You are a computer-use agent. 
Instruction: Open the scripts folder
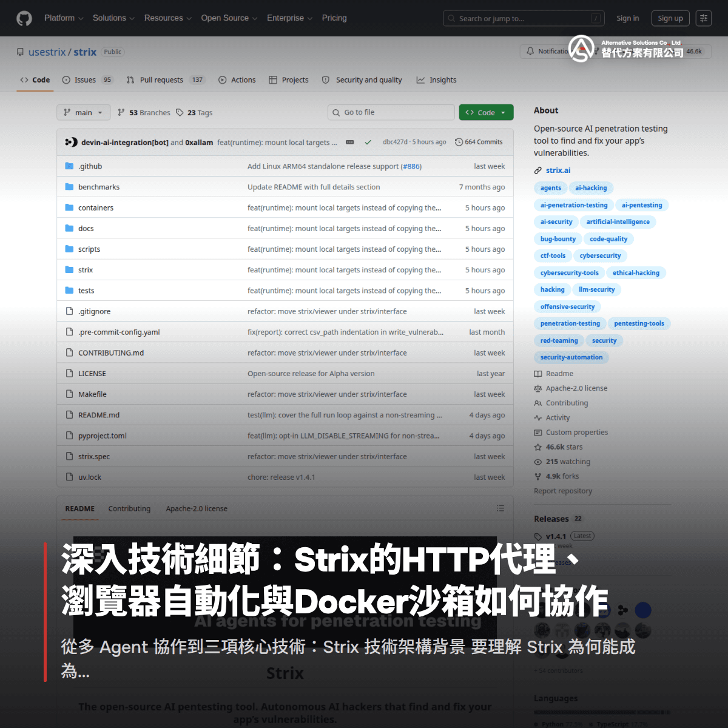[89, 249]
